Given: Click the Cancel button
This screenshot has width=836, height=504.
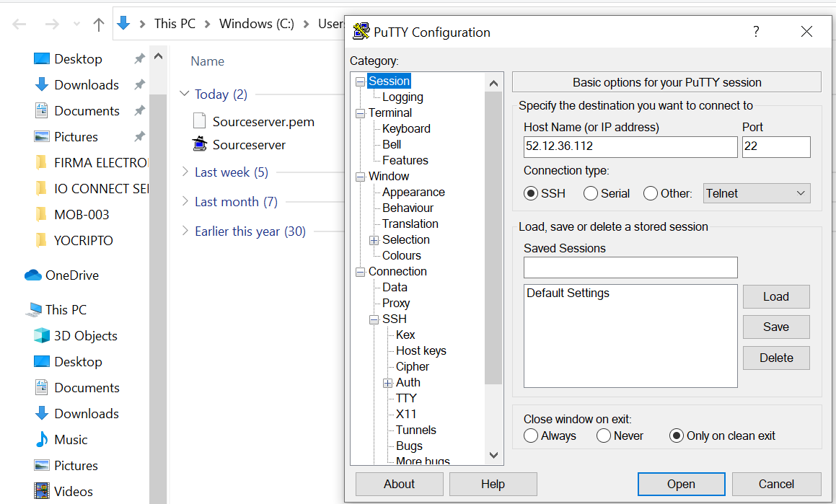Looking at the screenshot, I should pyautogui.click(x=776, y=484).
